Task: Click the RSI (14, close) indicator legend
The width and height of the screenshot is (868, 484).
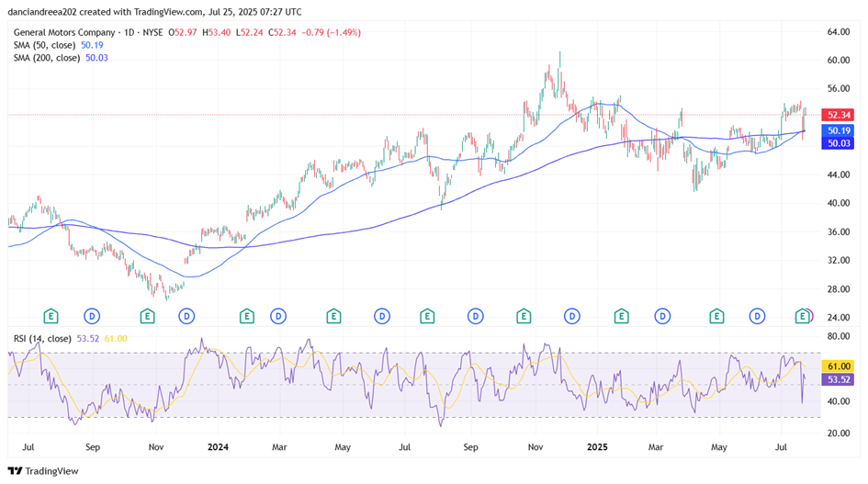Action: pyautogui.click(x=43, y=339)
